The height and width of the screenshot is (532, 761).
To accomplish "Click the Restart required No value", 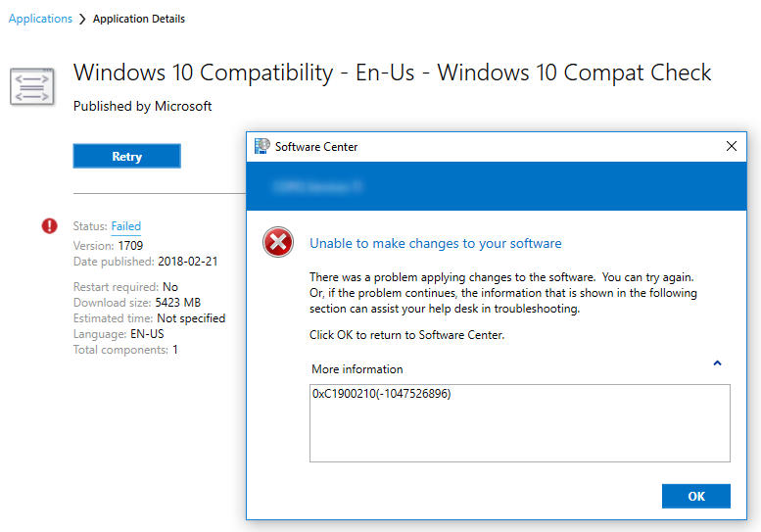I will [x=169, y=287].
